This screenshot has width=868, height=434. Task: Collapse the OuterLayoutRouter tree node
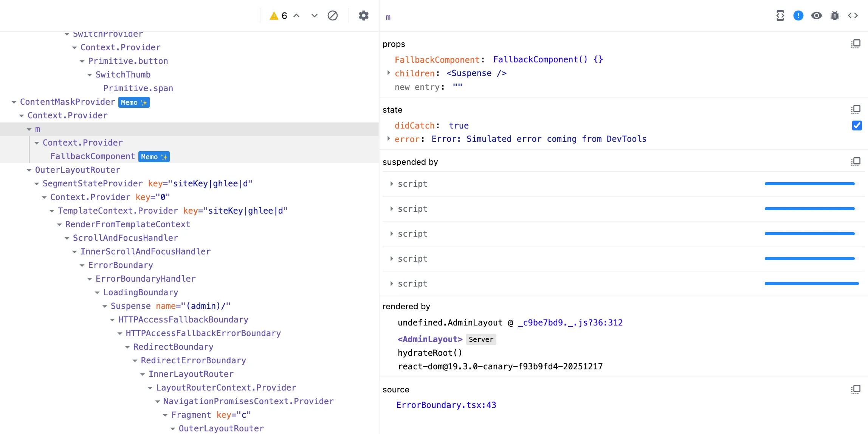pos(29,170)
